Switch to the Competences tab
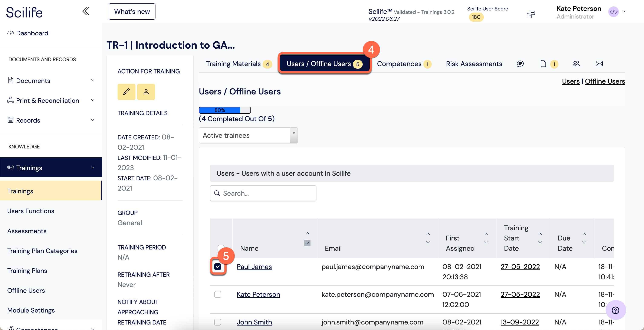The width and height of the screenshot is (644, 330). click(x=404, y=64)
